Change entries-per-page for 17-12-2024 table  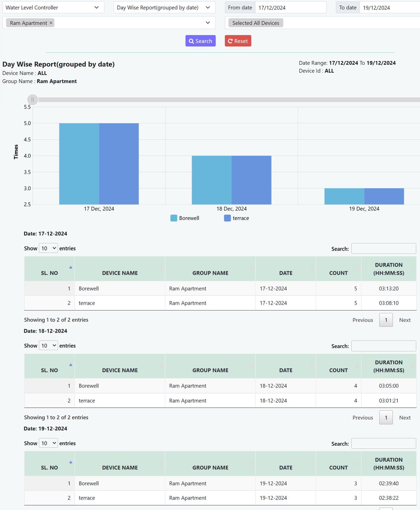point(48,248)
